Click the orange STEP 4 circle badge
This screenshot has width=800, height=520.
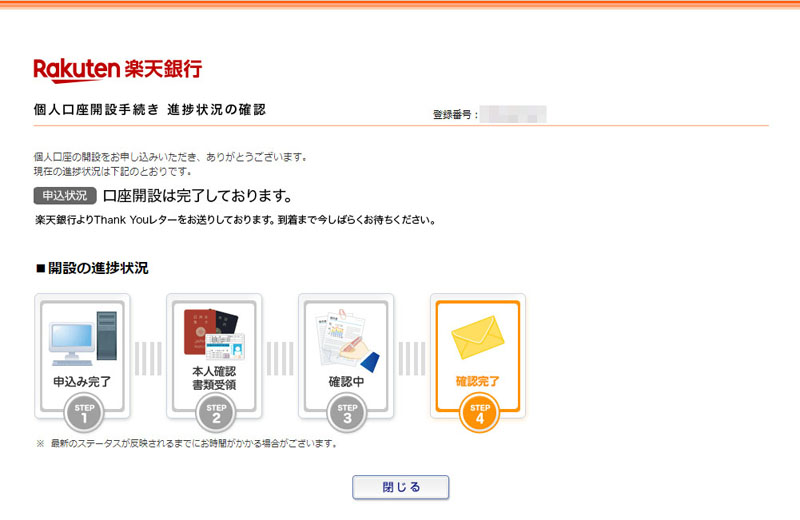pyautogui.click(x=478, y=412)
